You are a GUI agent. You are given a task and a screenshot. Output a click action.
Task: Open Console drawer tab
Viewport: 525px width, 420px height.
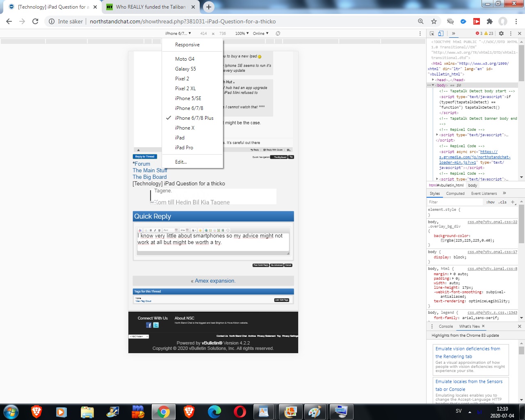pos(446,326)
